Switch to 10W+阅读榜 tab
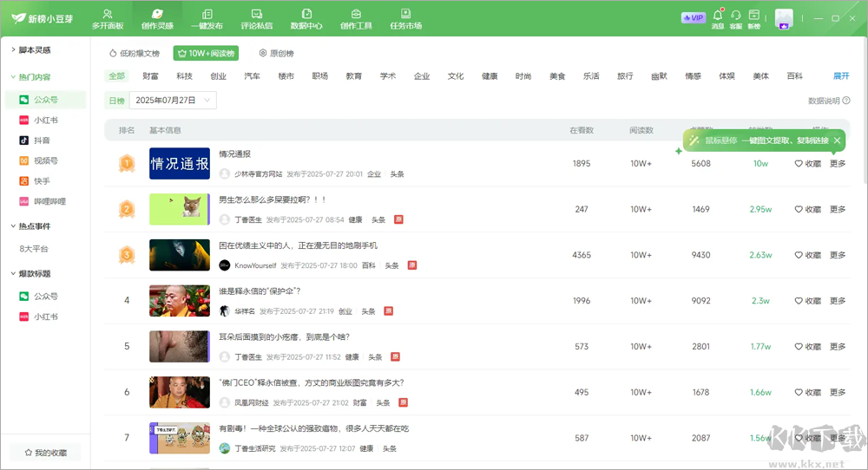 [x=206, y=54]
